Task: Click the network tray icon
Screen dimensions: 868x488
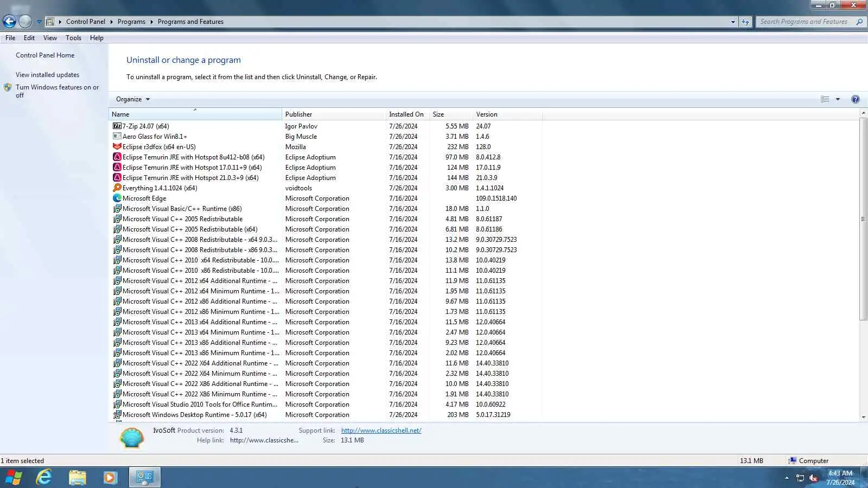Action: pyautogui.click(x=800, y=478)
